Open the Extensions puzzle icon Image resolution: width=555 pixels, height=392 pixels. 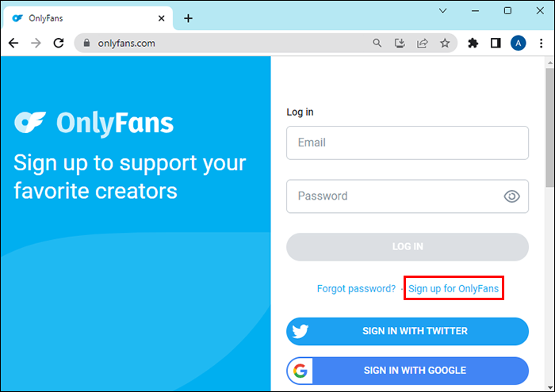(x=473, y=44)
